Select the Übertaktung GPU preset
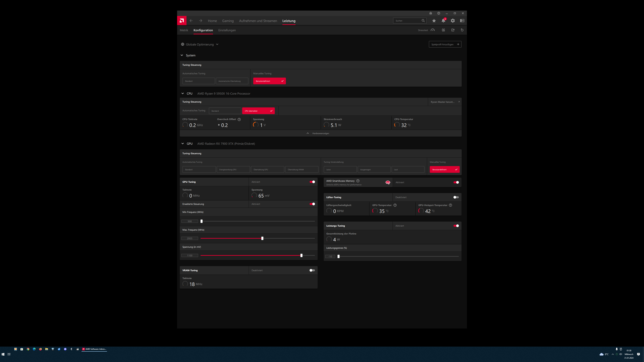This screenshot has height=362, width=644. tap(267, 170)
